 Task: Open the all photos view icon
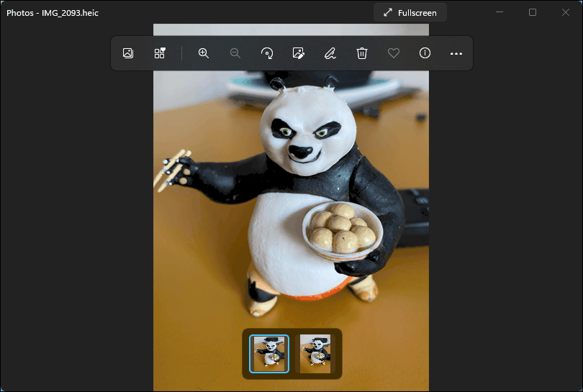pos(128,53)
